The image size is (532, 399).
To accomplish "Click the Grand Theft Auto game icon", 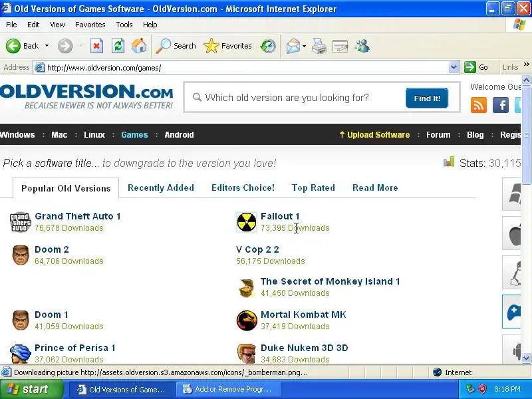I will [x=20, y=222].
